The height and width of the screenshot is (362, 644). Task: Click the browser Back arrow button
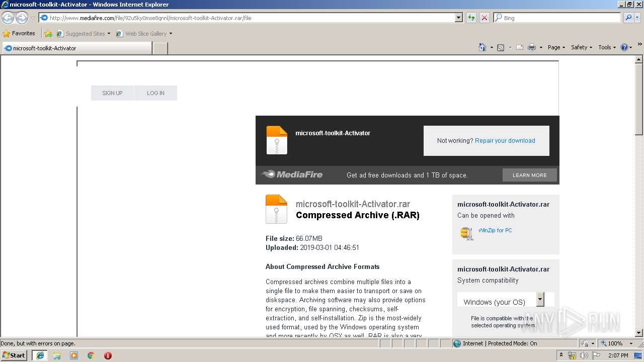[x=8, y=18]
